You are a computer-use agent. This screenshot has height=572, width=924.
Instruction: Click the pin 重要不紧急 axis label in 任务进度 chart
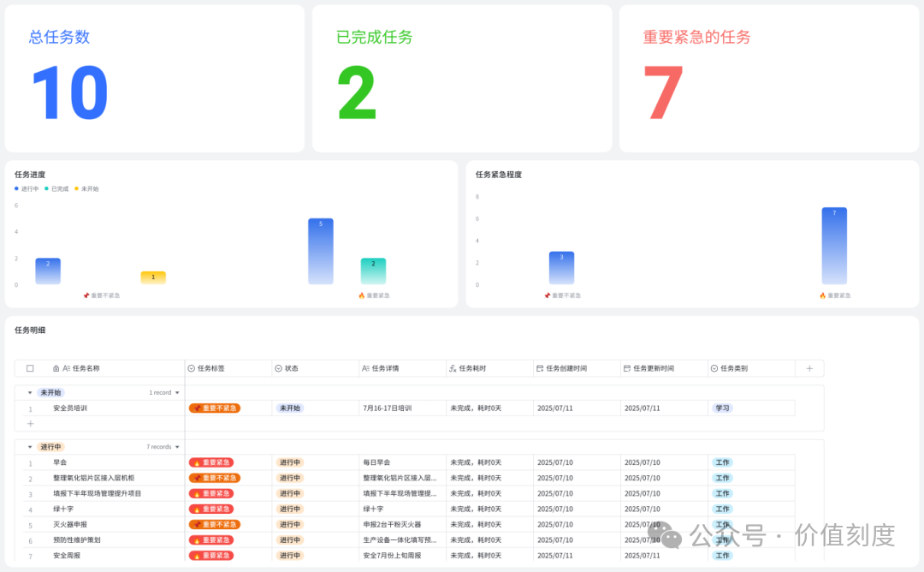click(x=101, y=295)
